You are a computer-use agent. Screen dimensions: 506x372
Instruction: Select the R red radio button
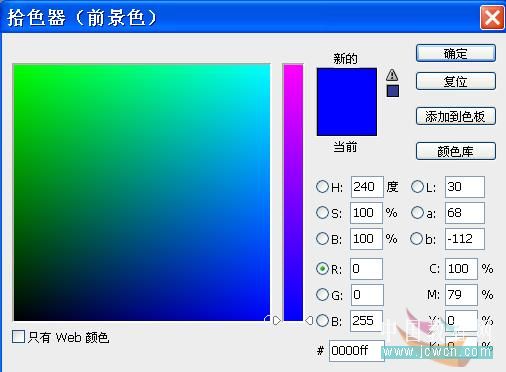(322, 268)
